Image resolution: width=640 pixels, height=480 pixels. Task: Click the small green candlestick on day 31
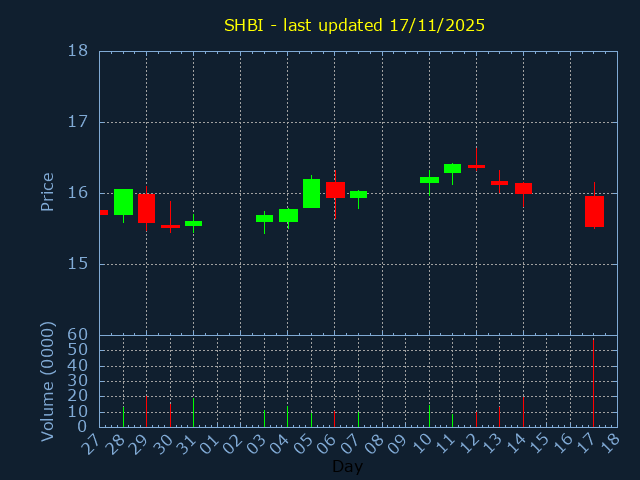coord(193,223)
